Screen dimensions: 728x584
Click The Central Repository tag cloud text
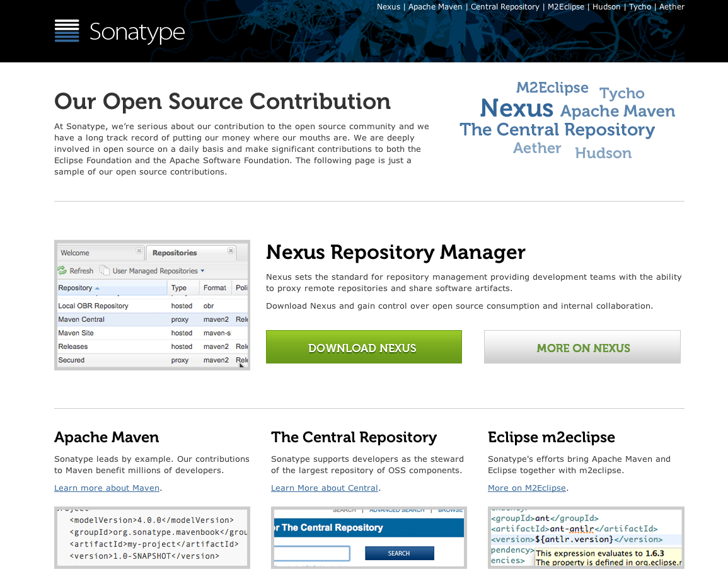tap(557, 130)
